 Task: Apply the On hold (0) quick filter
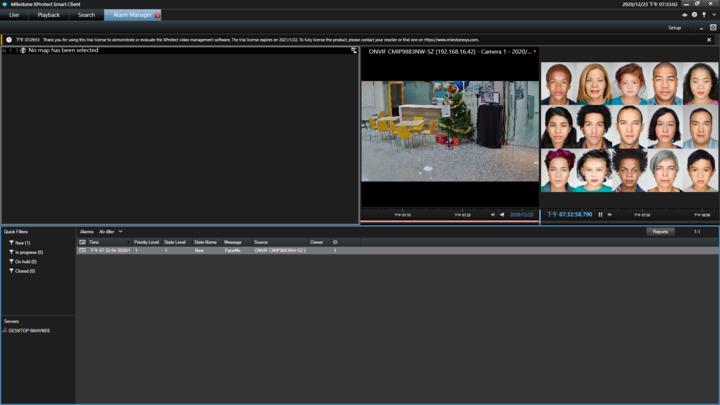click(x=24, y=262)
